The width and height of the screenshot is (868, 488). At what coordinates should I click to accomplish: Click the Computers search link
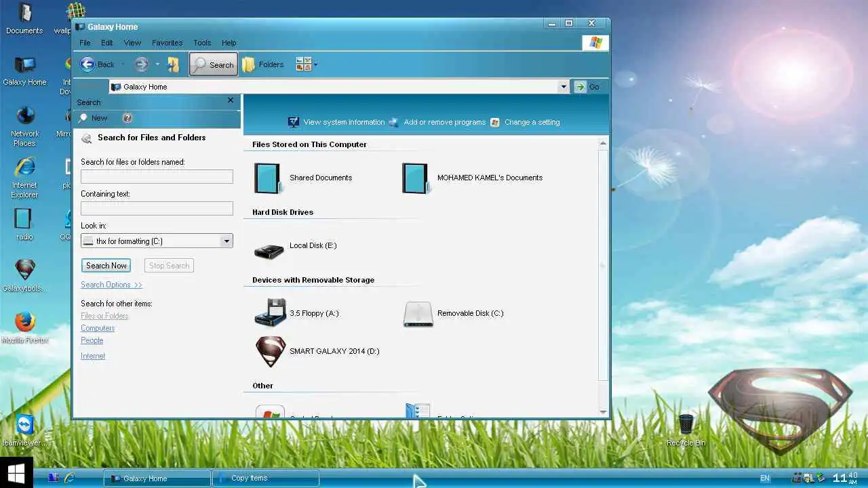[x=98, y=328]
